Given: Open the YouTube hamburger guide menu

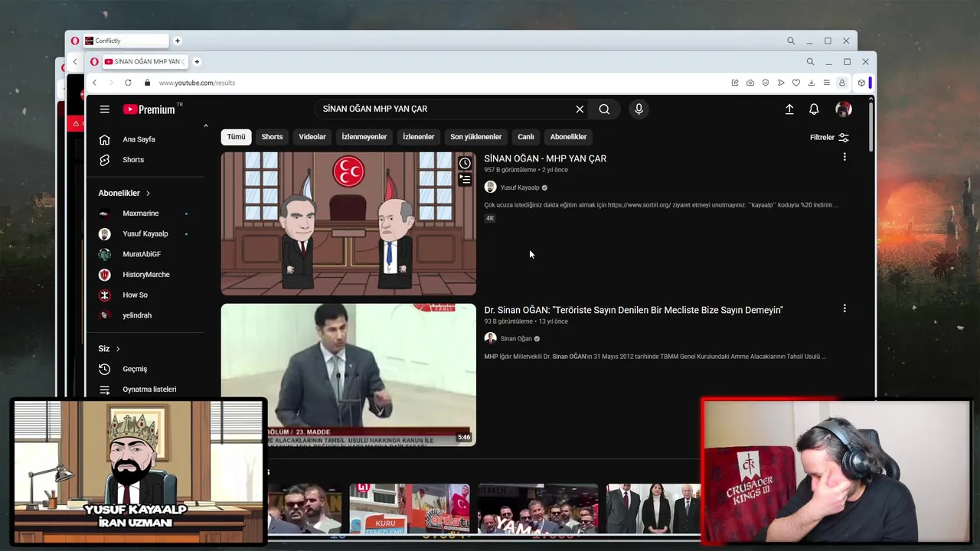Looking at the screenshot, I should [104, 109].
